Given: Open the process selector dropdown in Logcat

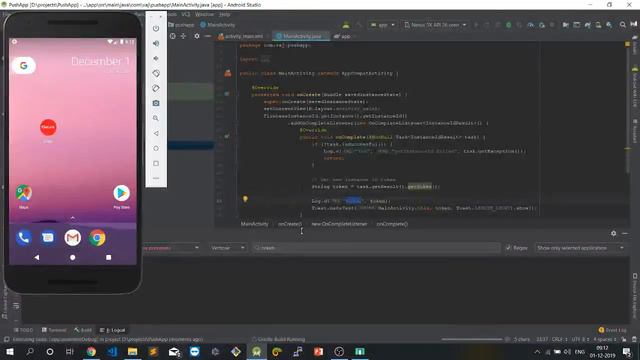Looking at the screenshot, I should (171, 248).
